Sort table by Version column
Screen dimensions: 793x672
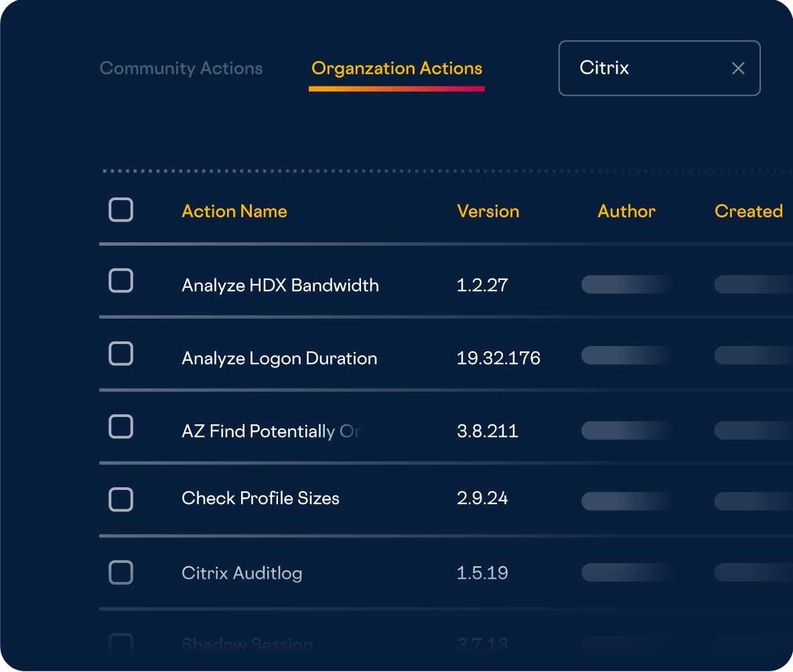point(488,212)
